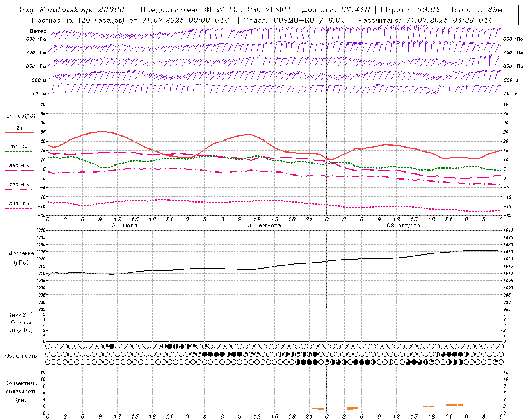This screenshot has width=525, height=420.
Task: Click the 02 августа date label
Action: pos(404,226)
